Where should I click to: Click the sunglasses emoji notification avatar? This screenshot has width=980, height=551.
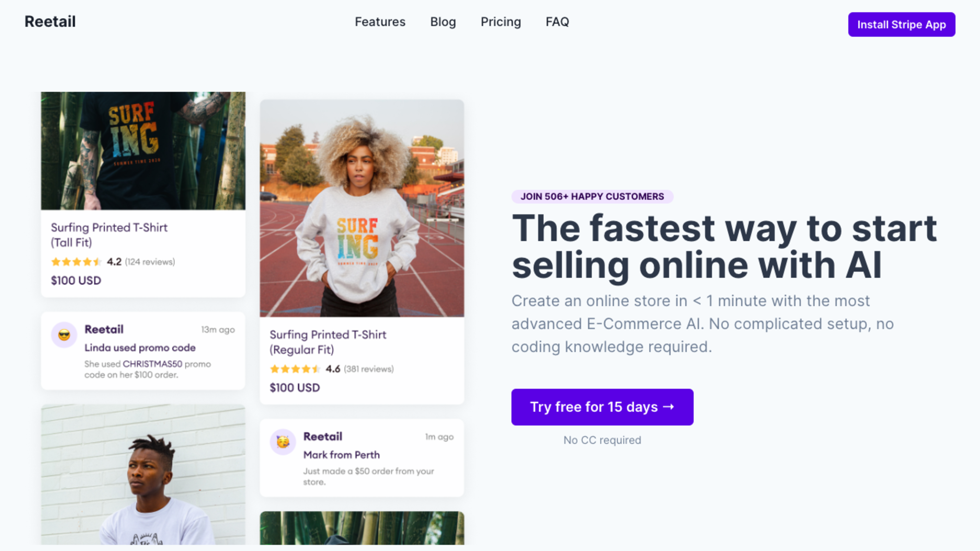click(x=64, y=335)
